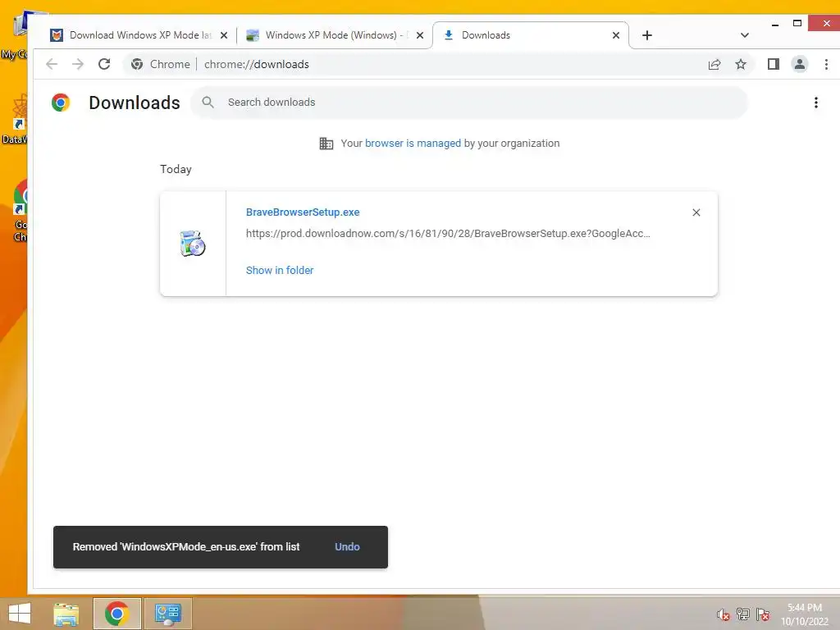
Task: Click the Chrome site info chip
Action: tap(161, 64)
